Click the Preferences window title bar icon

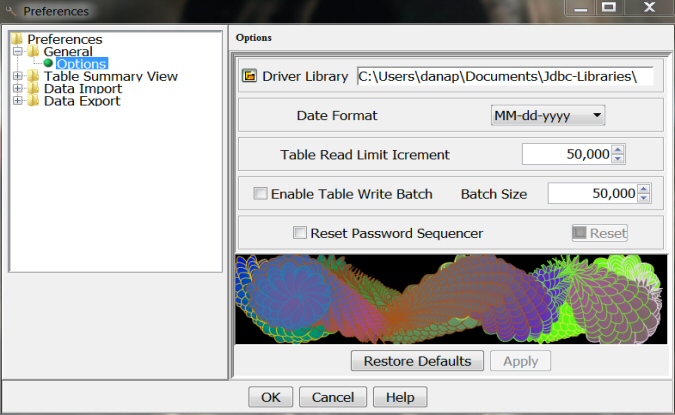[11, 12]
